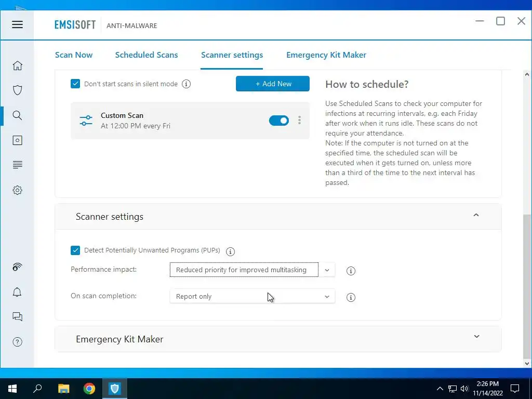Show hidden system tray icons
The height and width of the screenshot is (399, 532).
(440, 389)
